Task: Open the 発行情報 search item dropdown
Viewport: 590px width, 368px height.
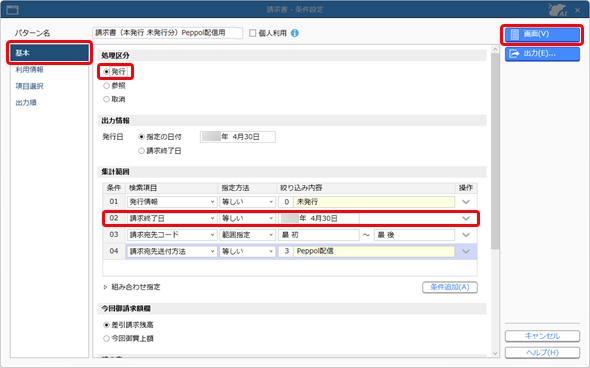Action: coord(172,202)
